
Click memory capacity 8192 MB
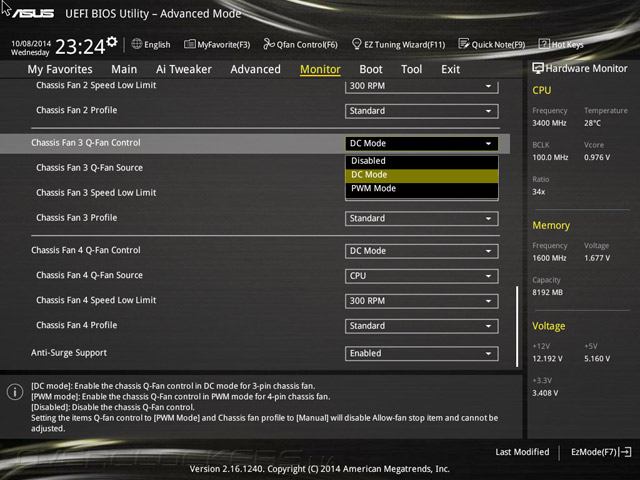547,292
